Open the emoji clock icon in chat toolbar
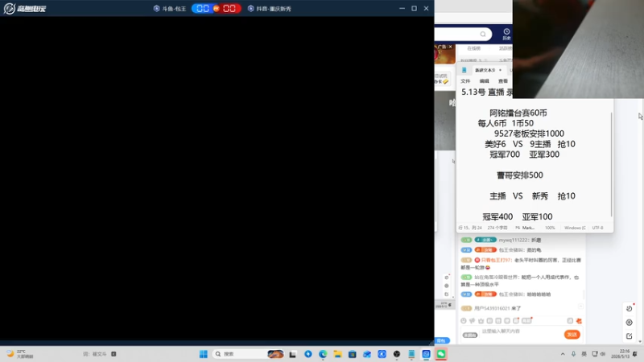The width and height of the screenshot is (644, 362). point(464,320)
